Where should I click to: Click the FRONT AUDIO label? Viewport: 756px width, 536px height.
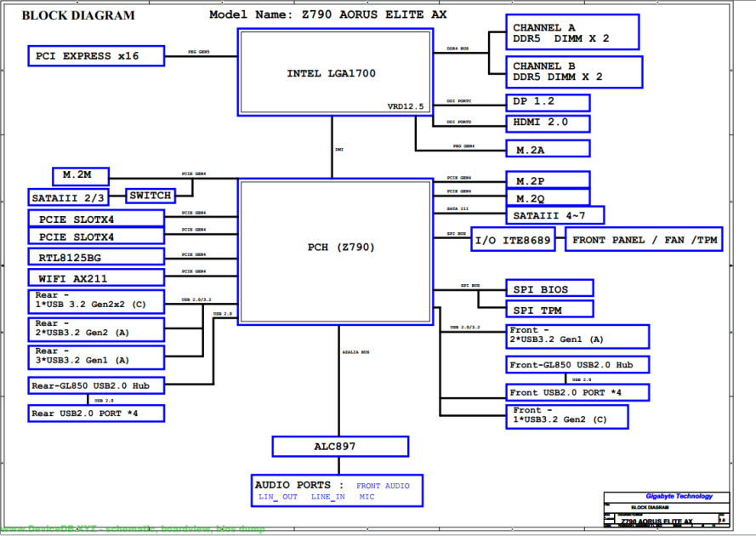tap(383, 486)
